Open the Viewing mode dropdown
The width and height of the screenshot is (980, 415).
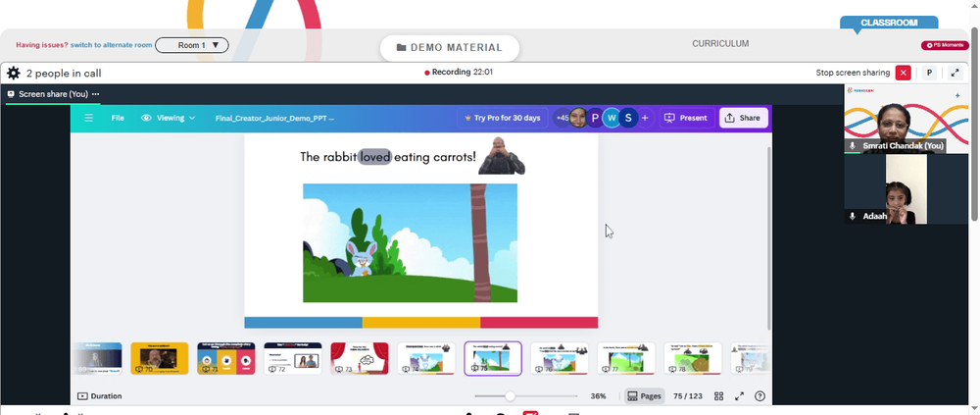pyautogui.click(x=169, y=118)
